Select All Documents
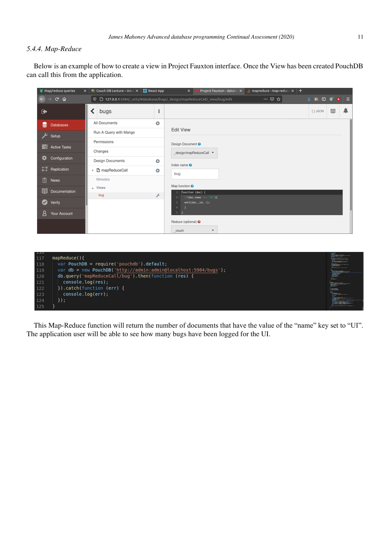 (x=105, y=123)
